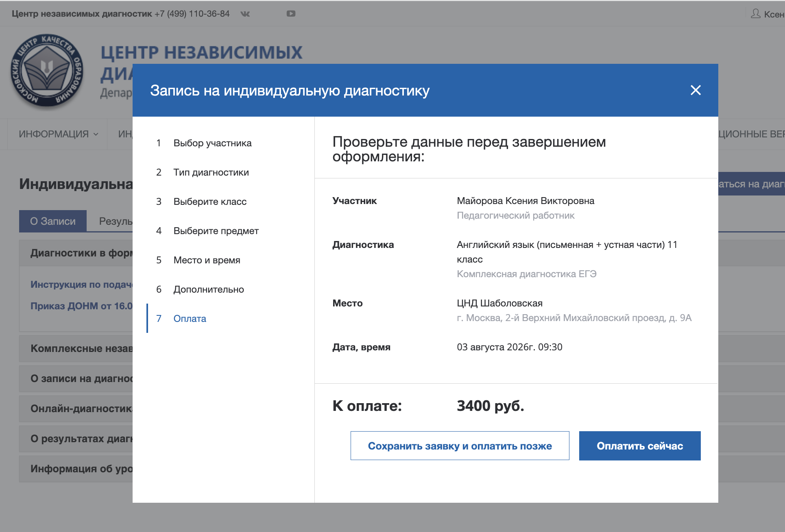Click the Ксения user name in header

coord(774,14)
